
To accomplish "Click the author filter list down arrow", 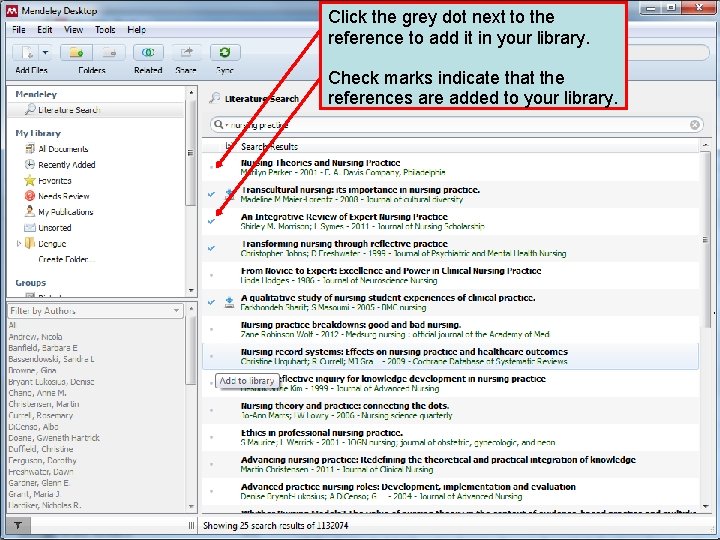I will pos(191,507).
